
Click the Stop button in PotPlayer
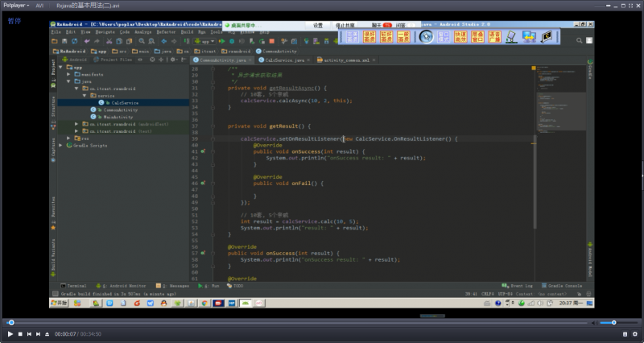click(x=20, y=333)
